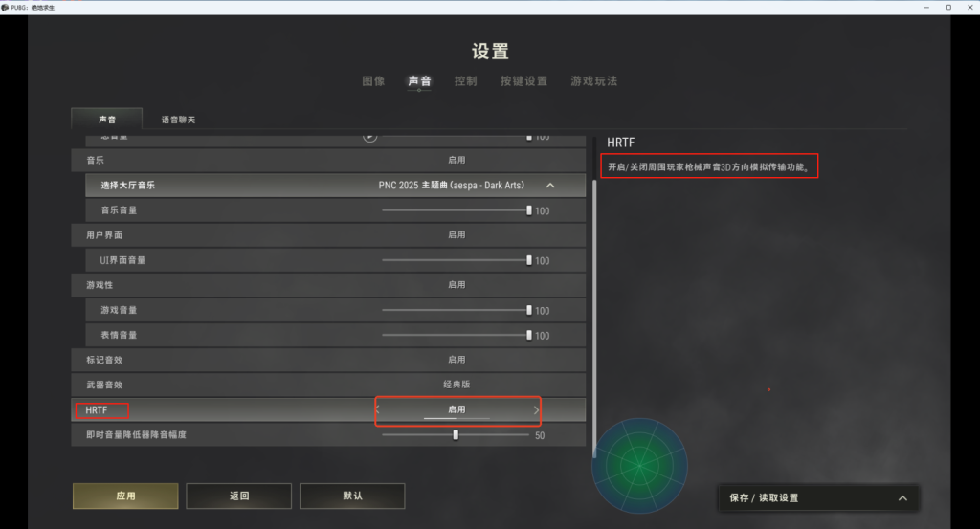The height and width of the screenshot is (529, 980).
Task: Click the HRTF left arrow
Action: pyautogui.click(x=378, y=410)
